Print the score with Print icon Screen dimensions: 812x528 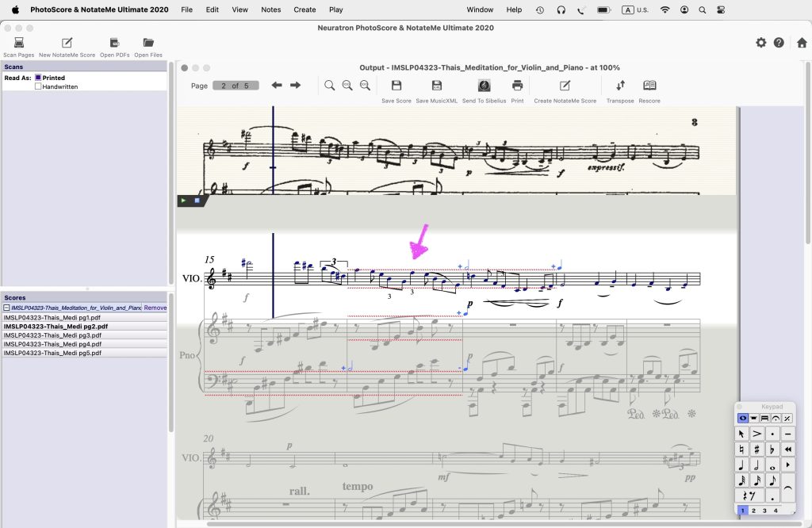point(517,86)
